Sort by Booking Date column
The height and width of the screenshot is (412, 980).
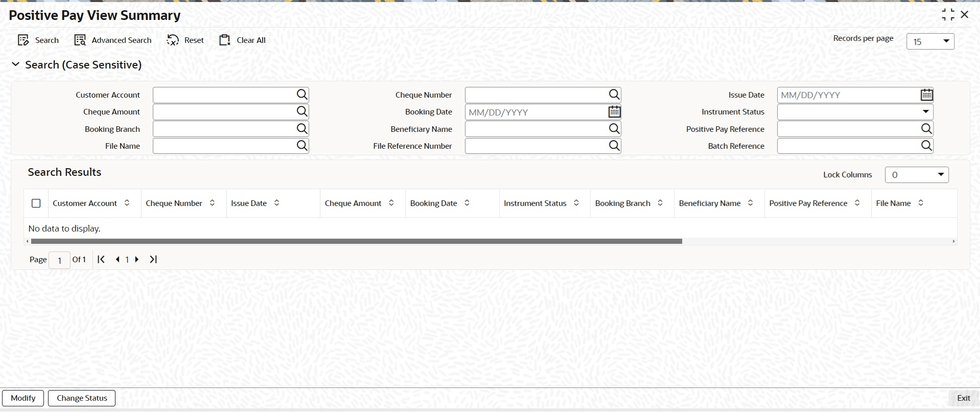pyautogui.click(x=467, y=203)
